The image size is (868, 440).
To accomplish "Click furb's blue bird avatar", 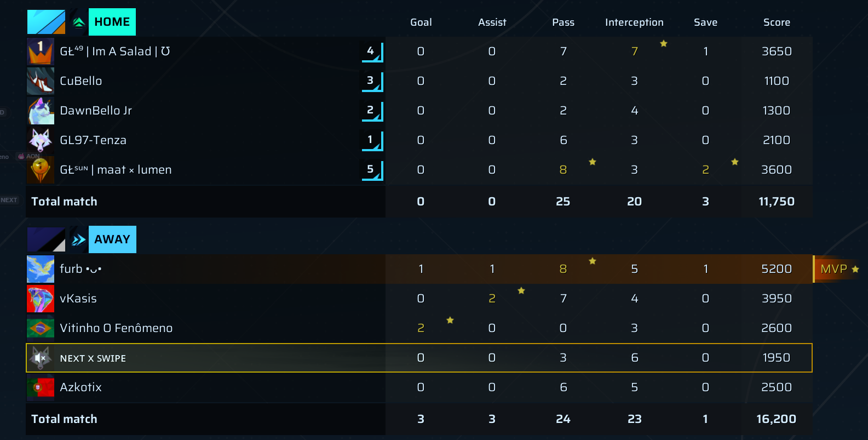I will (x=41, y=269).
